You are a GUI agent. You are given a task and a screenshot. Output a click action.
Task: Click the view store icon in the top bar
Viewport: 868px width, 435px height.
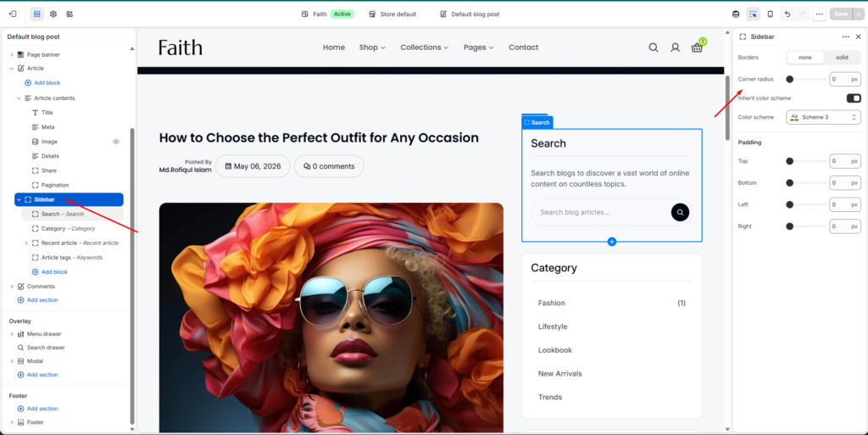click(736, 14)
